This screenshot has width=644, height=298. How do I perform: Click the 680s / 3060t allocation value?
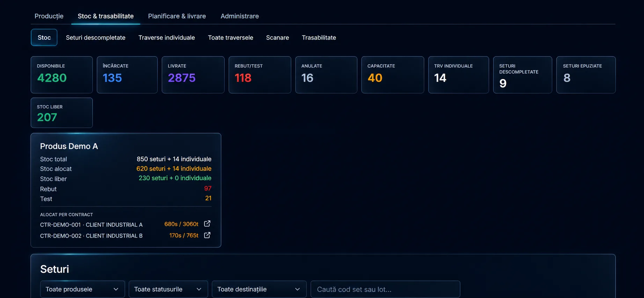[x=181, y=224]
